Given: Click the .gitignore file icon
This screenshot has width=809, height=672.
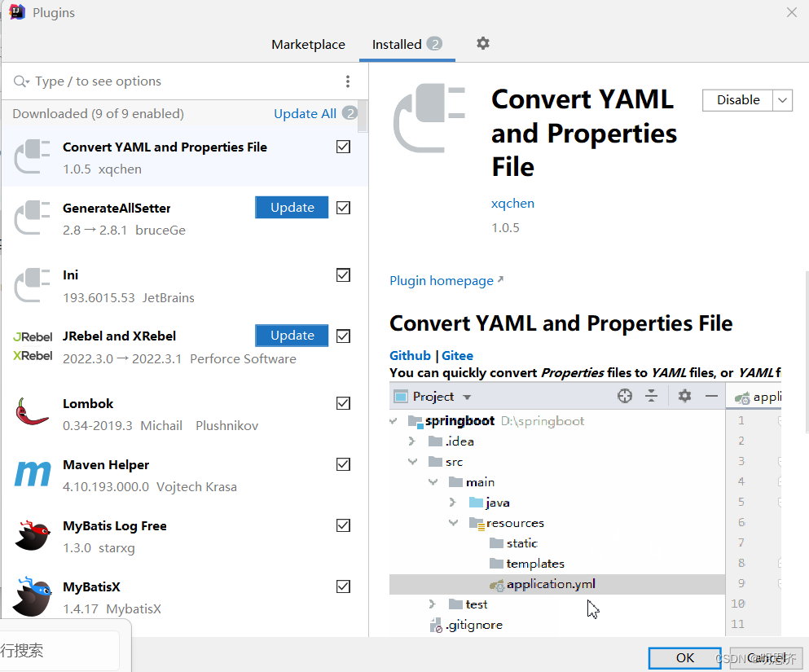Looking at the screenshot, I should tap(436, 625).
